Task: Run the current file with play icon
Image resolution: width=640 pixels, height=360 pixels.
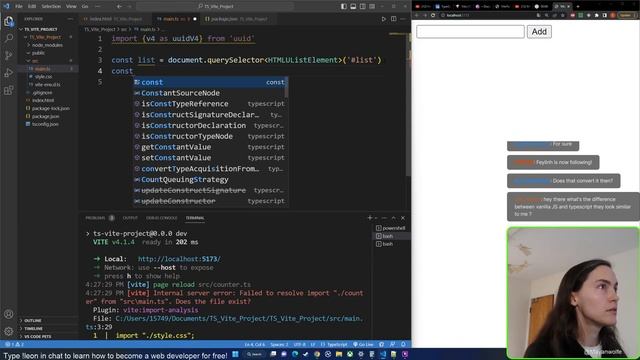Action: click(384, 19)
